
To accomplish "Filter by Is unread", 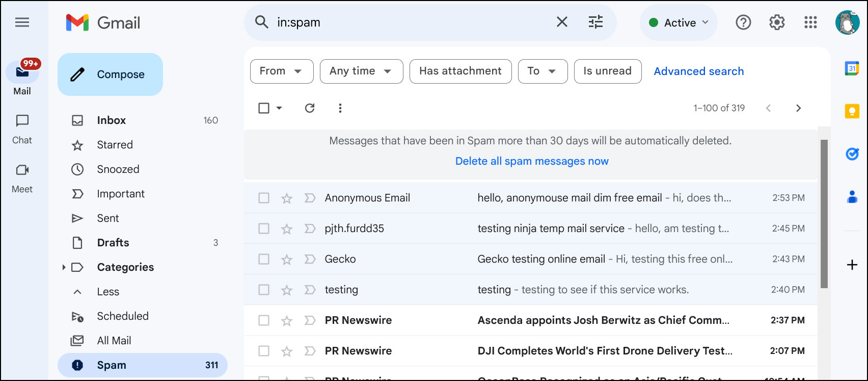I will [x=608, y=71].
